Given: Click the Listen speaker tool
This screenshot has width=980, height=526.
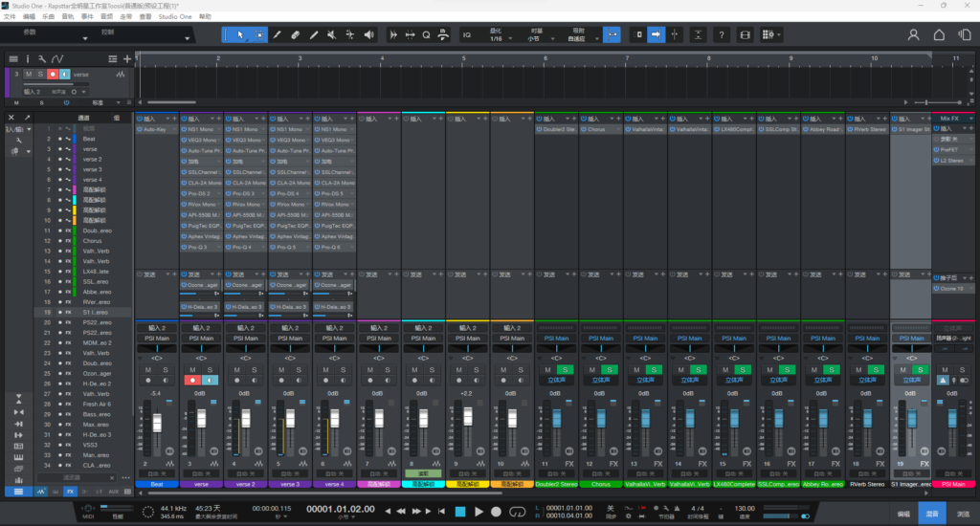Looking at the screenshot, I should coord(369,34).
